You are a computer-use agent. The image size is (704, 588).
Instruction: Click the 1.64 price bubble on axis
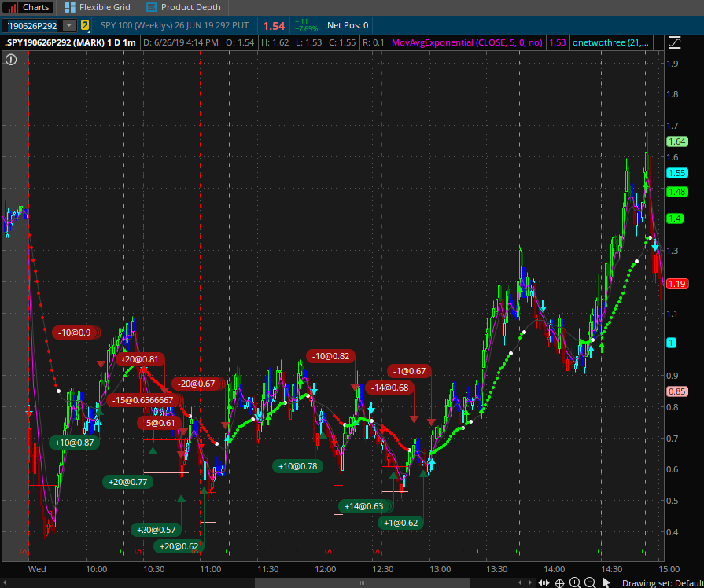click(x=676, y=141)
